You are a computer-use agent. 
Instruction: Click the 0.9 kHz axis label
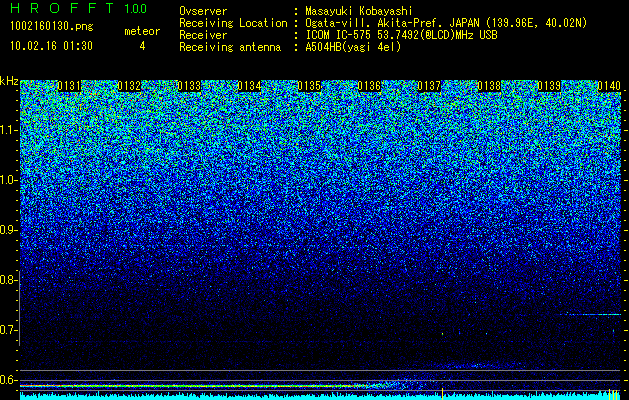(9, 230)
